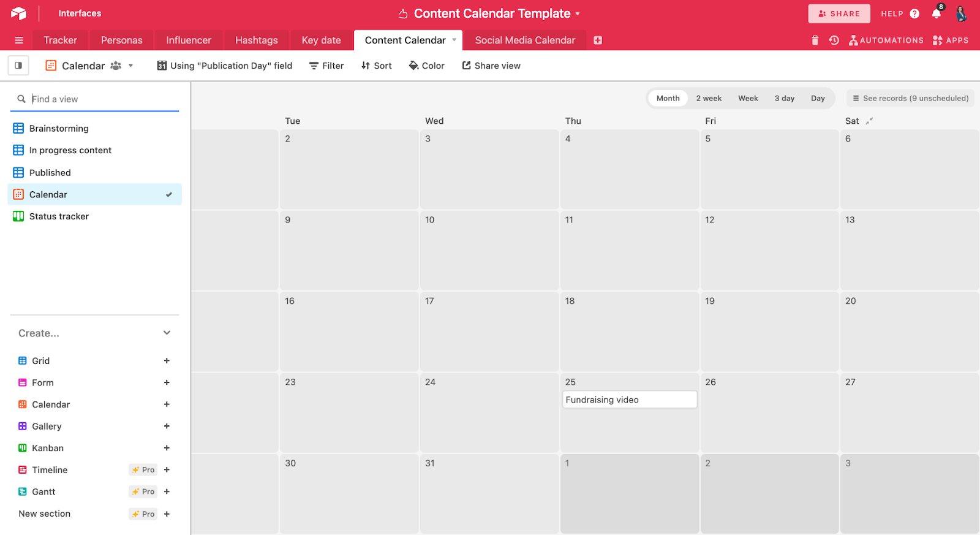Open the Social Media Calendar tab
This screenshot has width=980, height=535.
pyautogui.click(x=526, y=40)
